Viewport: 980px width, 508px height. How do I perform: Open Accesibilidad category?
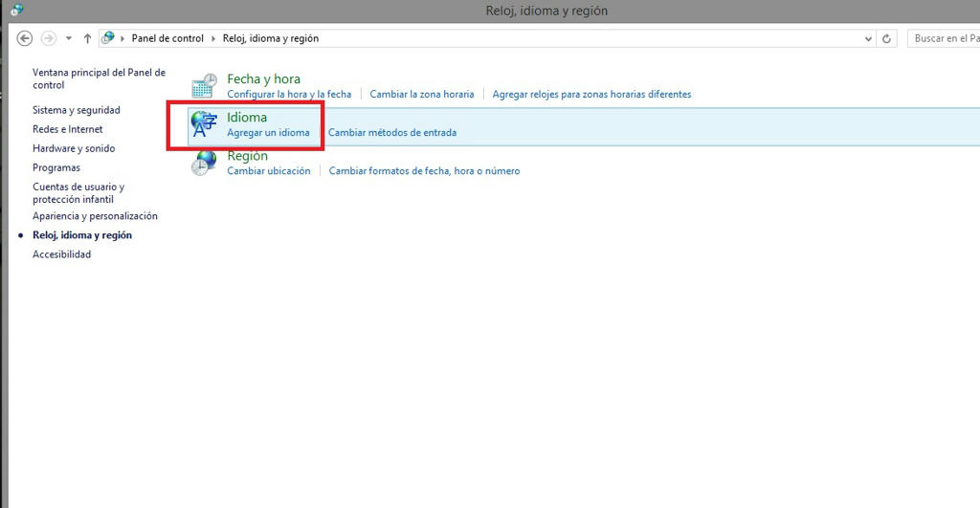[x=62, y=254]
